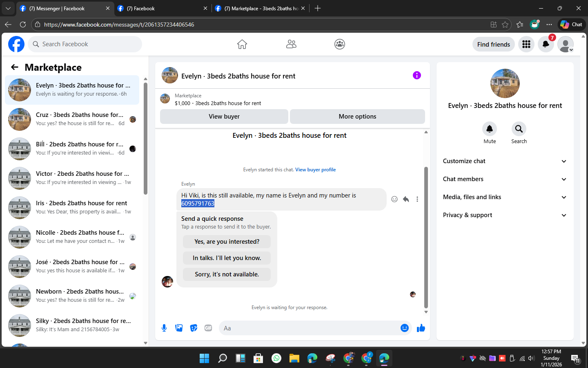588x368 pixels.
Task: Switch to the Marketplace 3beds 2baths tab
Action: coord(261,8)
